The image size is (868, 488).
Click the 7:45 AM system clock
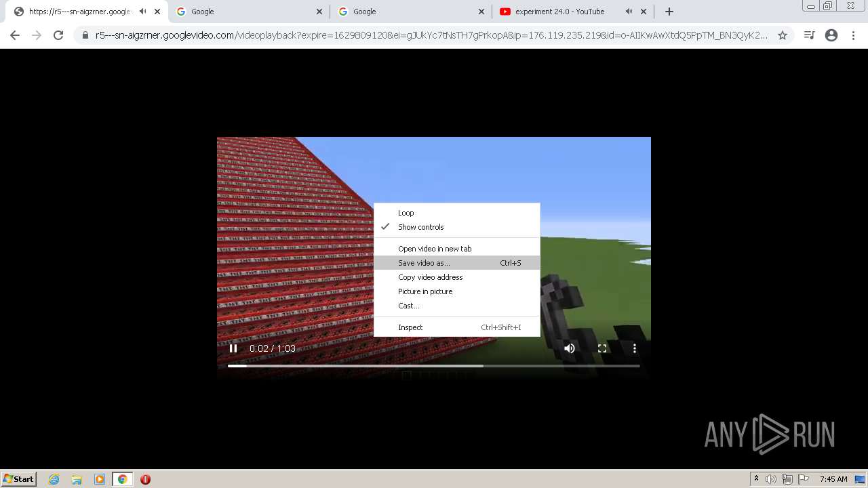click(x=833, y=479)
